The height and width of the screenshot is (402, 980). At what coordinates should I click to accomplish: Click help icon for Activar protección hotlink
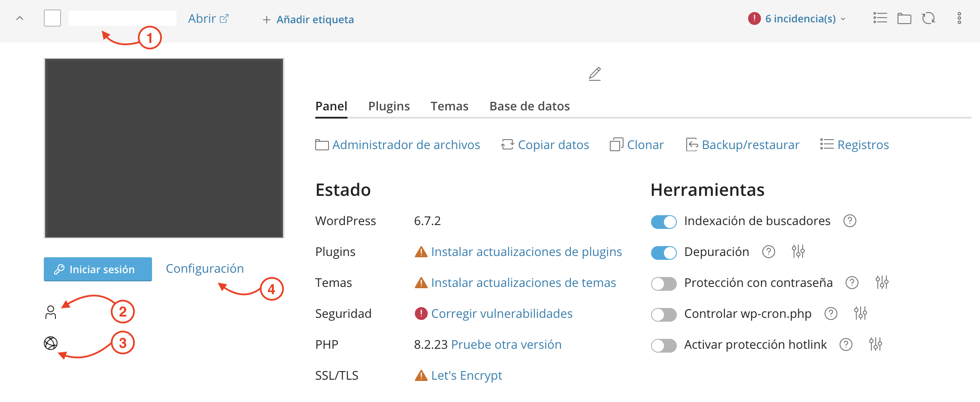pos(846,344)
